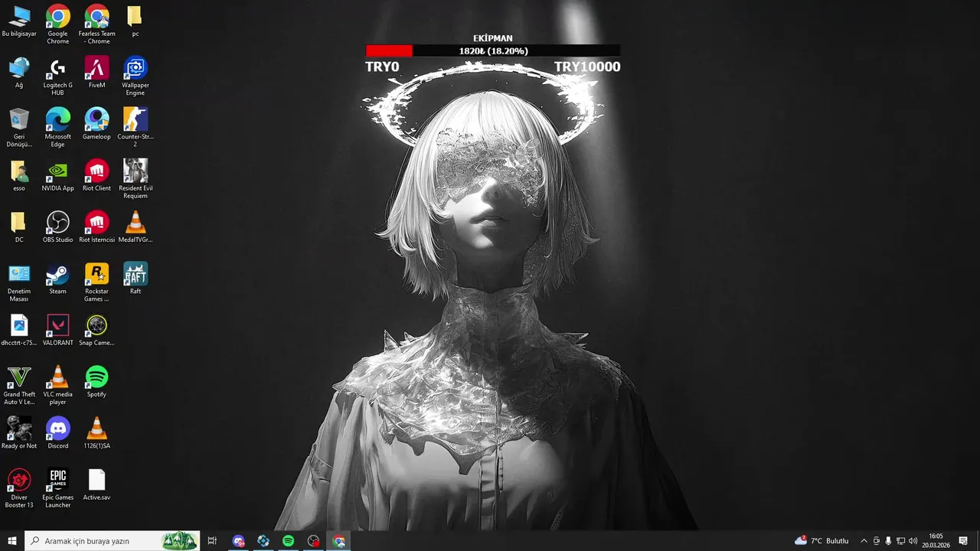Image resolution: width=980 pixels, height=551 pixels.
Task: Launch Riot Client shortcut
Action: (96, 176)
